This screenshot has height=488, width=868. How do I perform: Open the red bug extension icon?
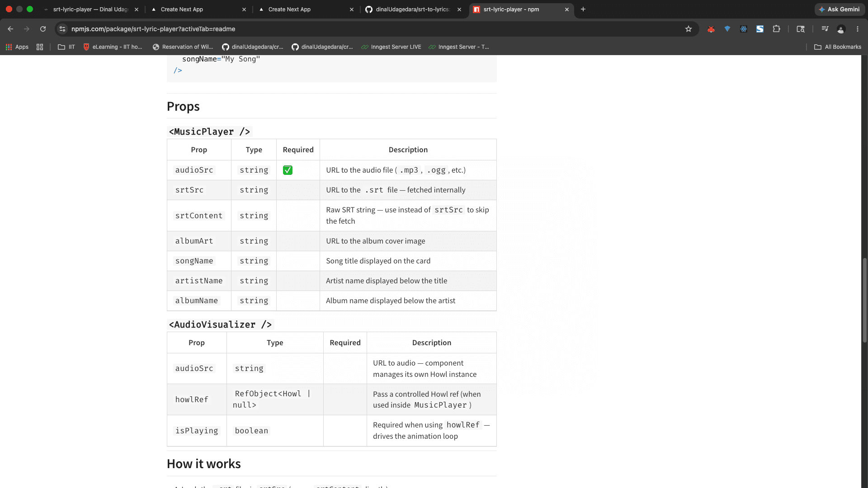[x=711, y=29]
